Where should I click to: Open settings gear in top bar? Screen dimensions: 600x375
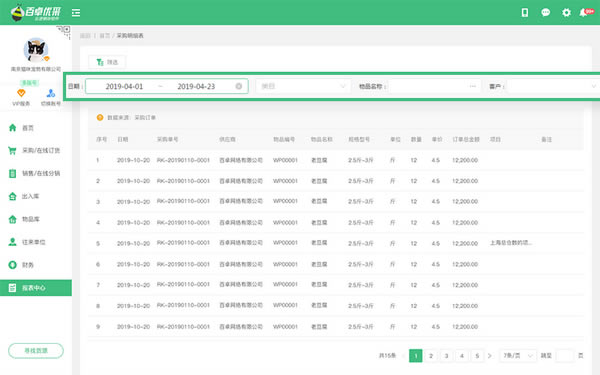pos(566,13)
